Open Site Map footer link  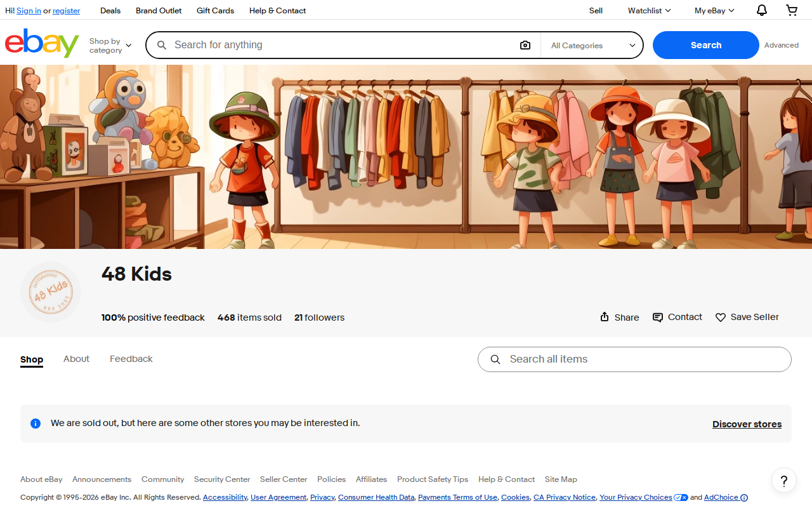(x=561, y=479)
